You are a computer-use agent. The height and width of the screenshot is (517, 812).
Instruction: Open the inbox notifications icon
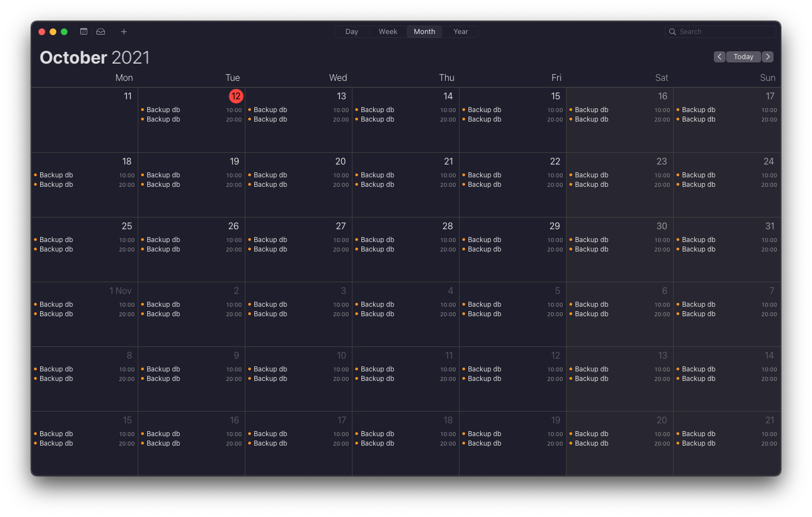pyautogui.click(x=101, y=32)
